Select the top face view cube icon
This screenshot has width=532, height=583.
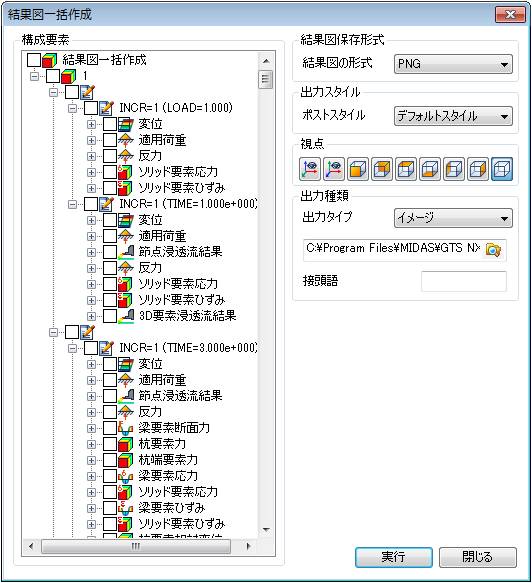click(x=406, y=169)
